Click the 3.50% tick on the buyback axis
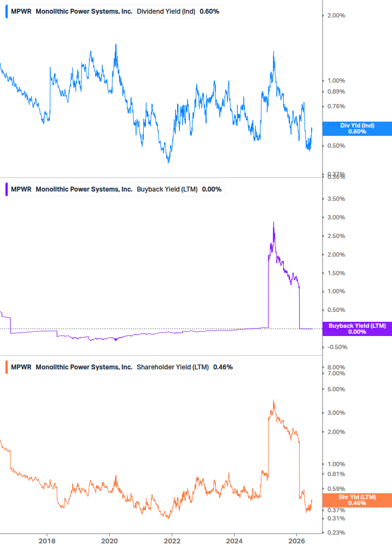392x550 pixels. point(336,199)
